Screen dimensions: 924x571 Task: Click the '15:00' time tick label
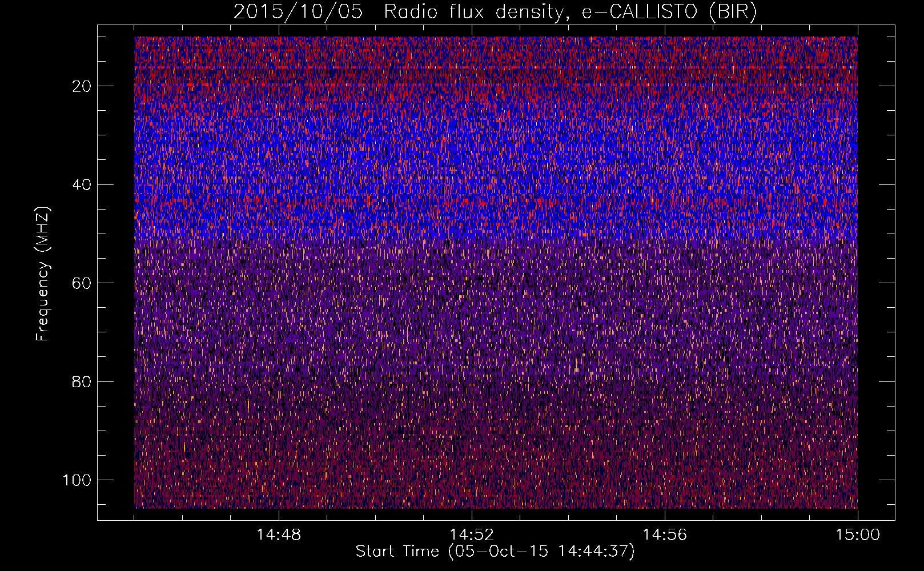[x=858, y=535]
